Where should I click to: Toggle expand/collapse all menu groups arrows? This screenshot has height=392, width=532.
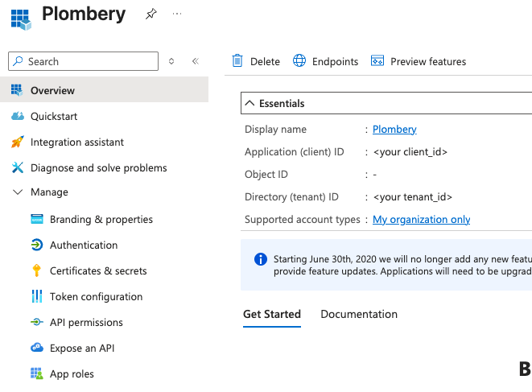tap(171, 61)
